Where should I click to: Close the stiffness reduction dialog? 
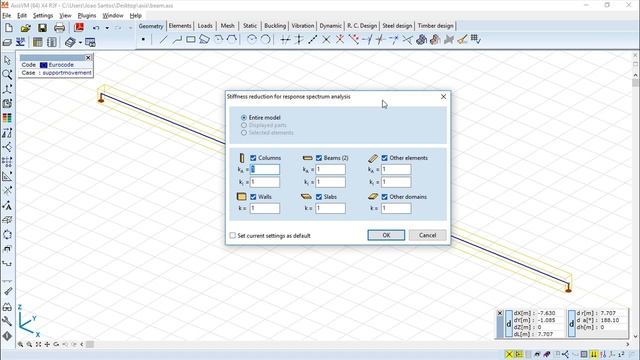pos(443,97)
